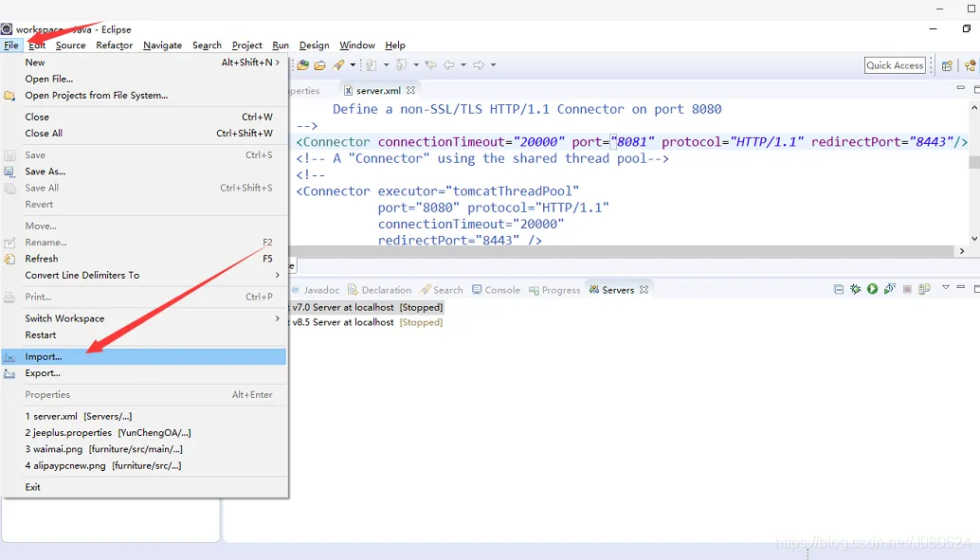Click the Open Task folder icon
This screenshot has width=980, height=560.
(x=320, y=65)
